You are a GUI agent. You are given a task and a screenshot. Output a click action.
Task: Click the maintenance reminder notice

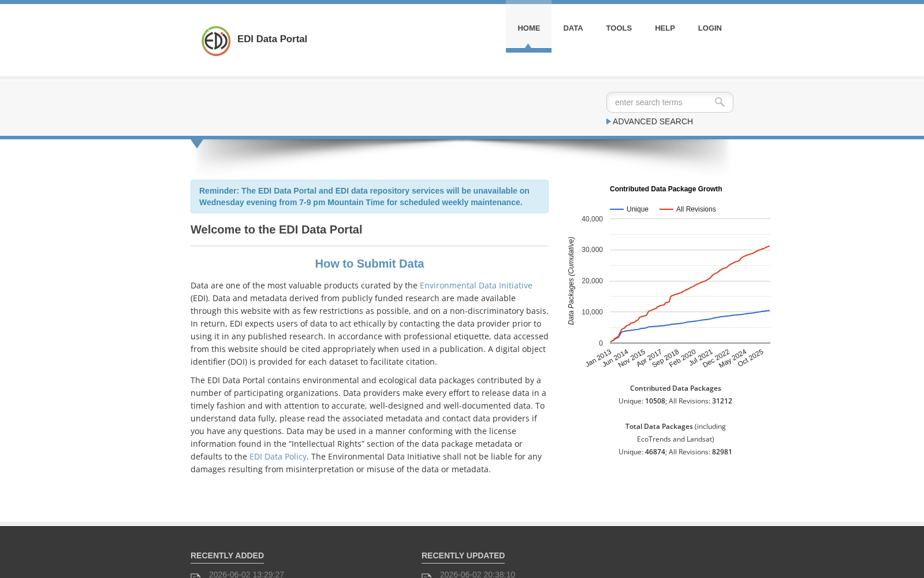pos(370,197)
